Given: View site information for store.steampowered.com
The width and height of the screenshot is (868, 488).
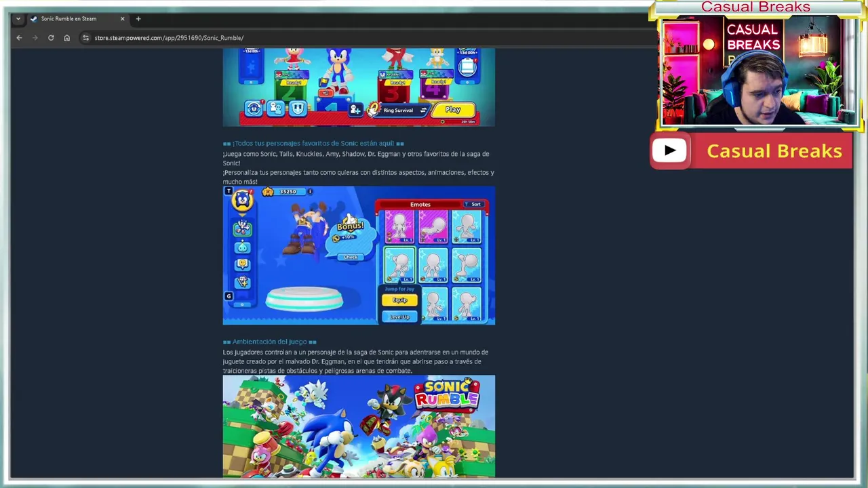Looking at the screenshot, I should pos(85,38).
